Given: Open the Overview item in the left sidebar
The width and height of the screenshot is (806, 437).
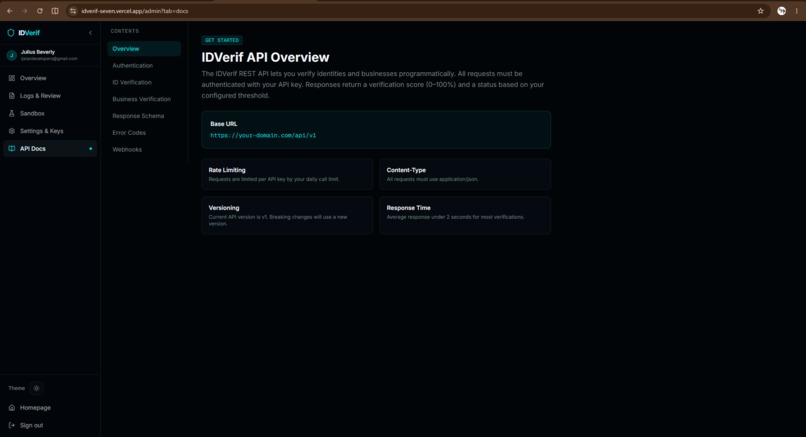Looking at the screenshot, I should (50, 78).
